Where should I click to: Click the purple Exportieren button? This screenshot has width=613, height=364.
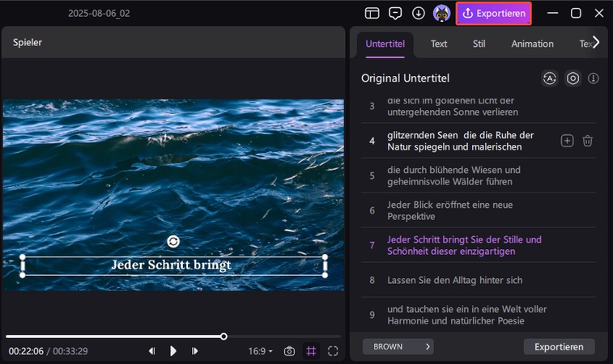(493, 14)
